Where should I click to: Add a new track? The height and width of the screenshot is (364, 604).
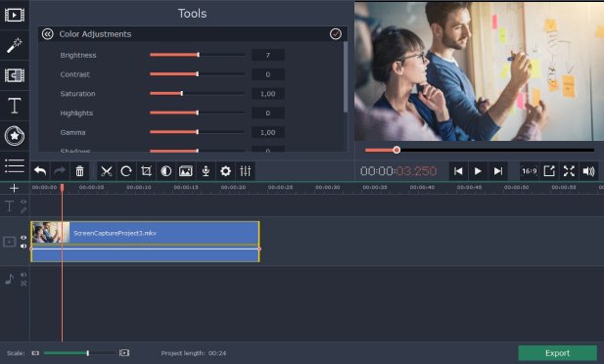click(x=14, y=188)
